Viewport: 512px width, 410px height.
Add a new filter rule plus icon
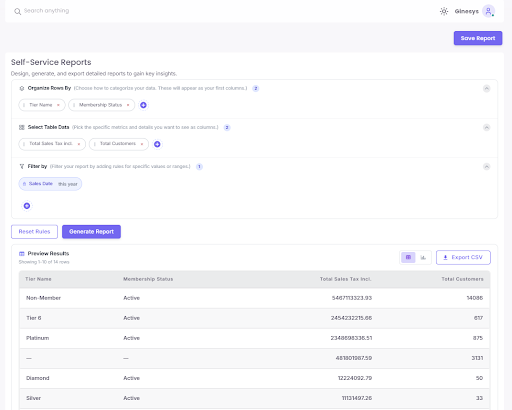tap(27, 206)
